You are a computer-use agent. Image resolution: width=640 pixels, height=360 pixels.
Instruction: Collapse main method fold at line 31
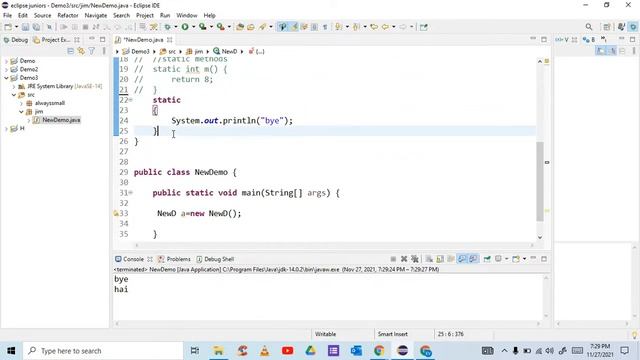point(131,193)
